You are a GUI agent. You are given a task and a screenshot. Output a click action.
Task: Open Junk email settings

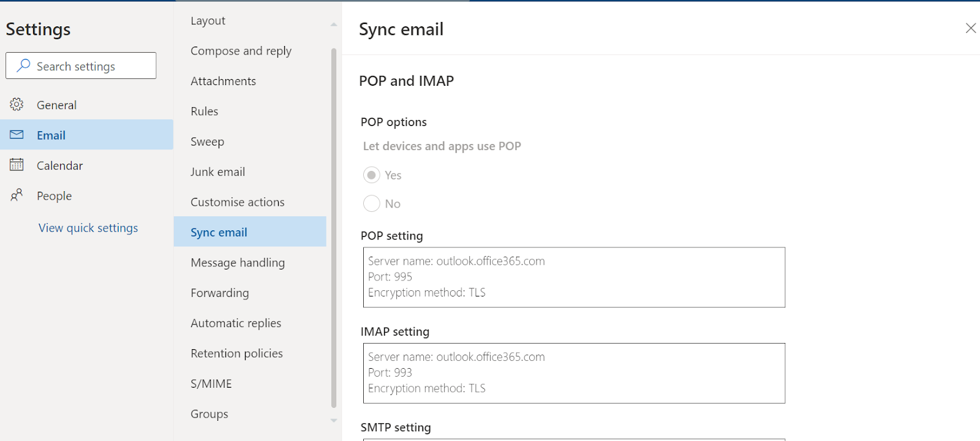click(217, 172)
